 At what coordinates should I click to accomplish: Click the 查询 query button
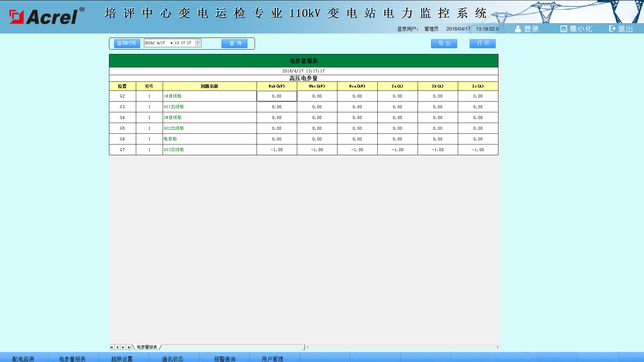(x=234, y=43)
